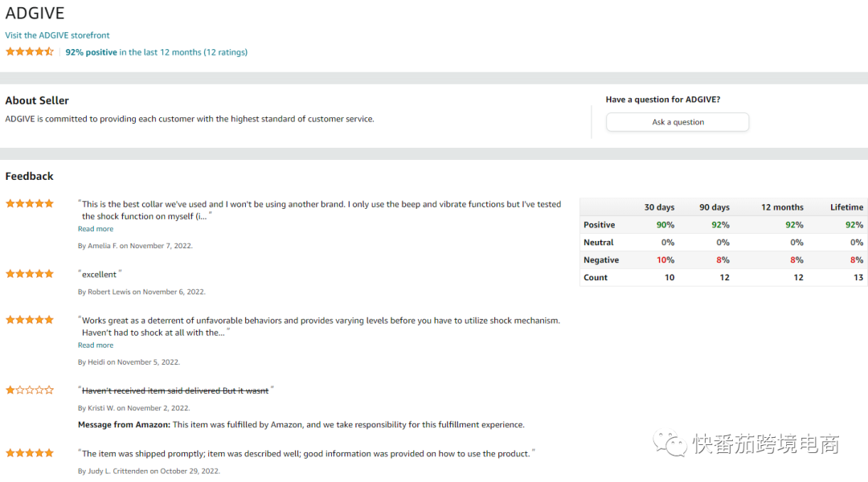
Task: Click the WeChat logo watermark icon
Action: 669,442
